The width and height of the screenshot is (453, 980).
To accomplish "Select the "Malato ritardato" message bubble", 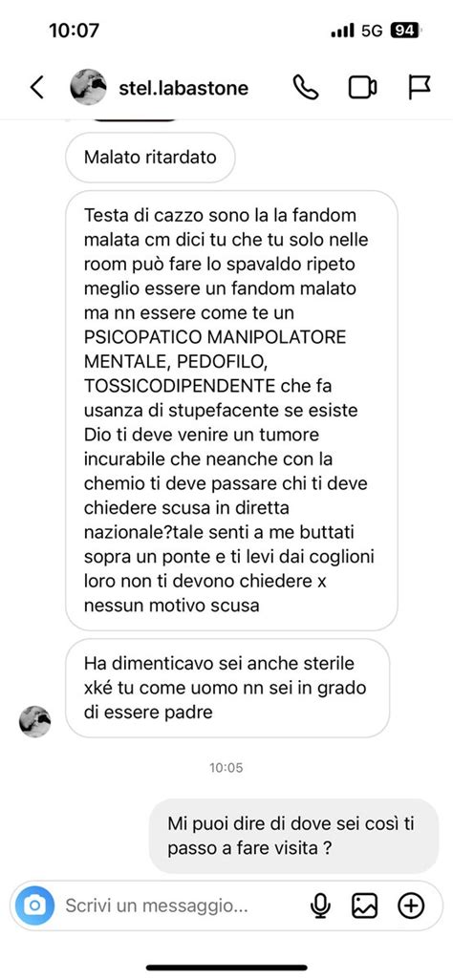I will 150,157.
